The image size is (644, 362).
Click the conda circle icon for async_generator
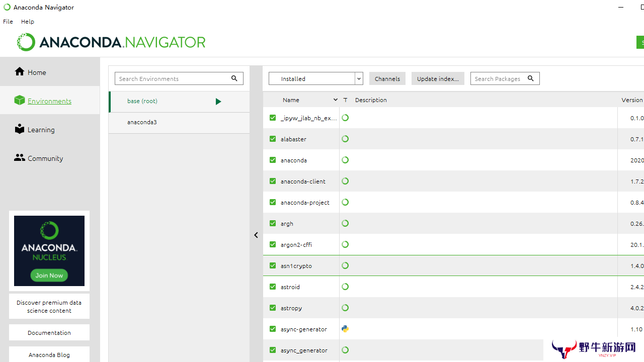(x=345, y=350)
